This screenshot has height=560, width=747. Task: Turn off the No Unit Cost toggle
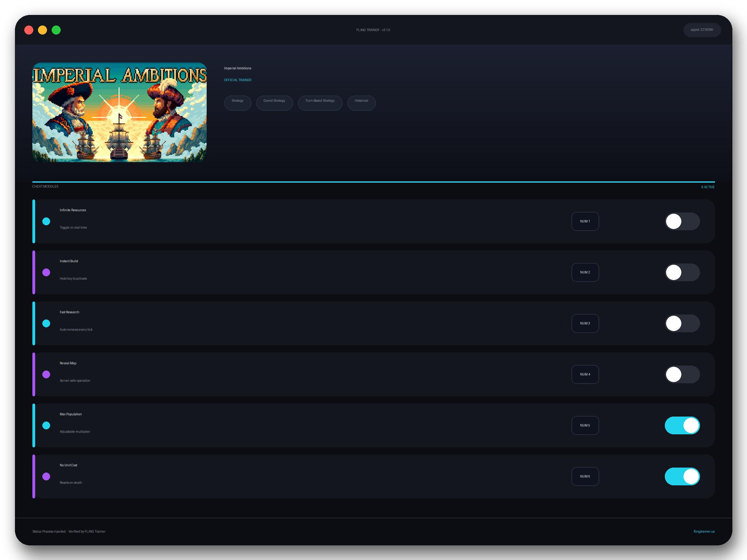(682, 476)
